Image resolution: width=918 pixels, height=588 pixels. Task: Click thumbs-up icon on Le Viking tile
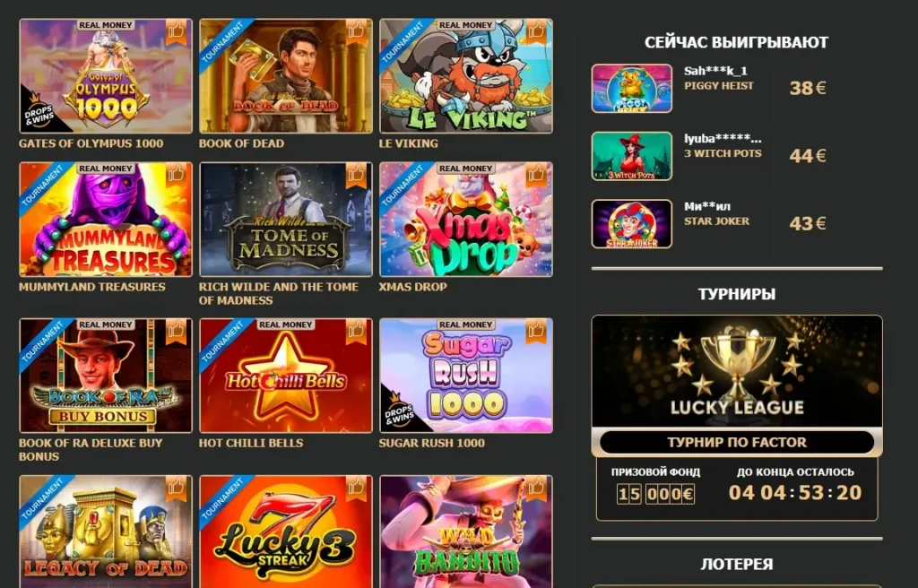tap(536, 31)
